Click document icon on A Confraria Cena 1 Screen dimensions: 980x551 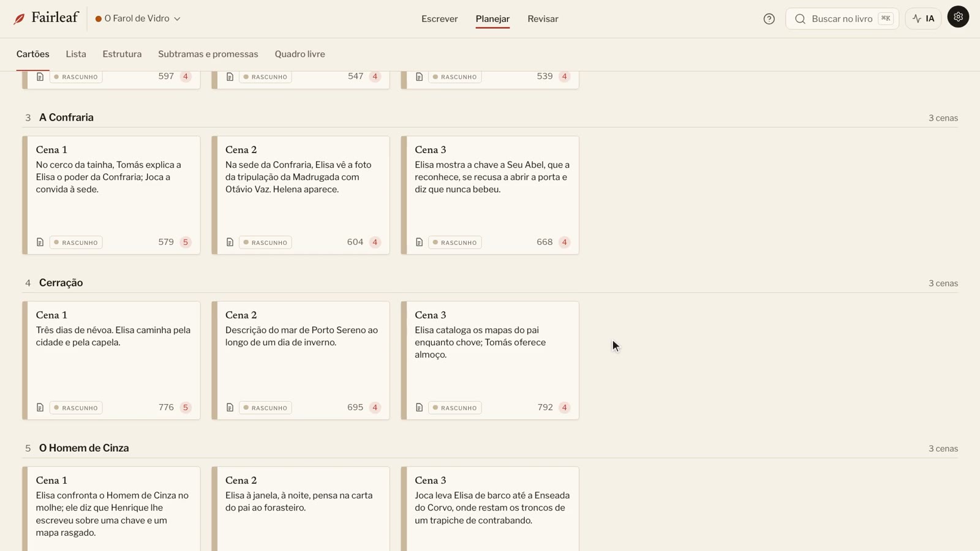[40, 242]
